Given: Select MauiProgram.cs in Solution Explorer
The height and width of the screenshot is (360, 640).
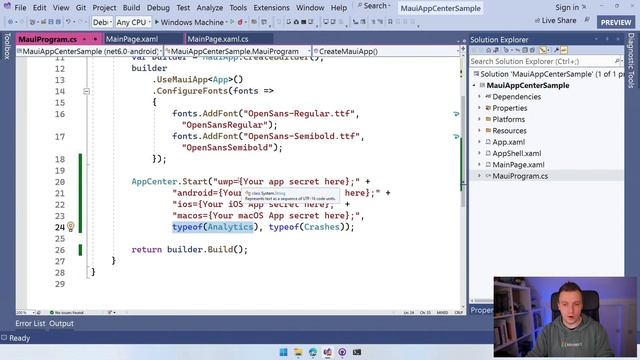Looking at the screenshot, I should point(520,176).
